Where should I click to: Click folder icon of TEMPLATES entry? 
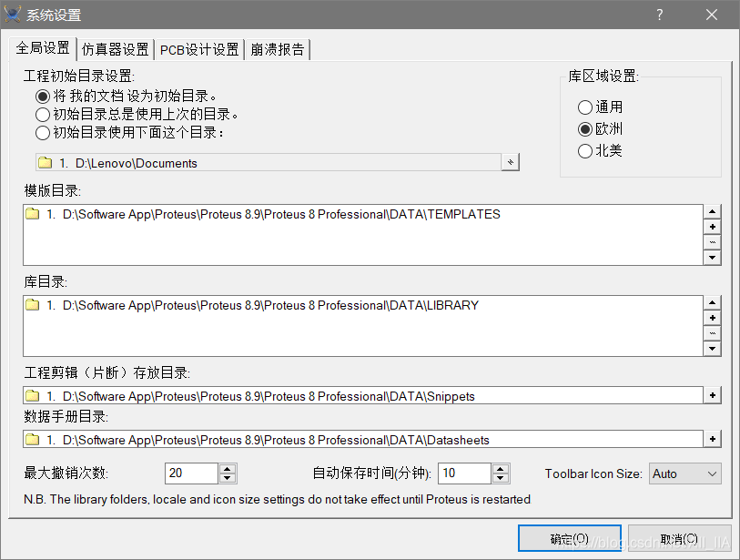point(32,214)
